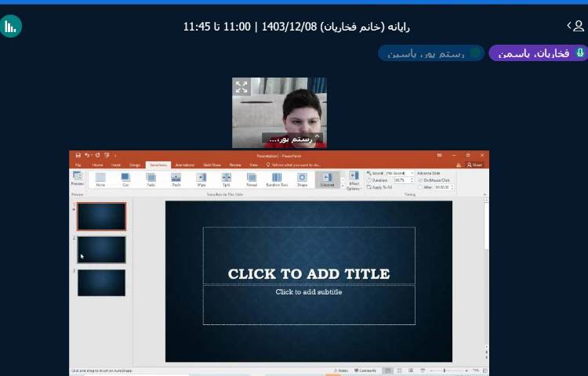Select the Uncover transition
Viewport: 588px width, 376px height.
coord(327,179)
